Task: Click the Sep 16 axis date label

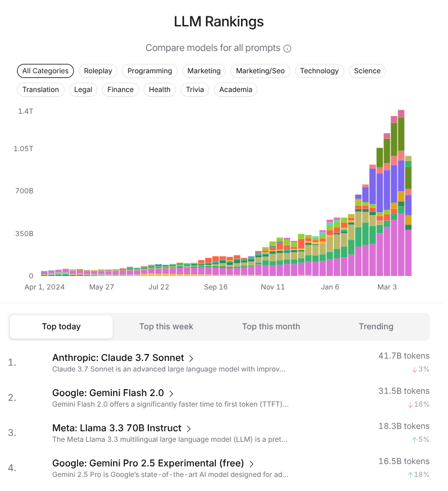Action: pos(216,287)
